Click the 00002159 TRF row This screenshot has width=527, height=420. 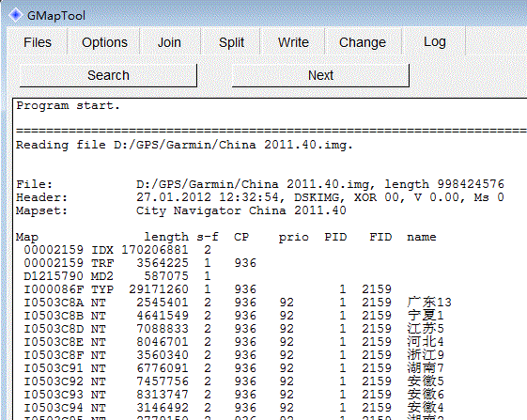tap(140, 263)
